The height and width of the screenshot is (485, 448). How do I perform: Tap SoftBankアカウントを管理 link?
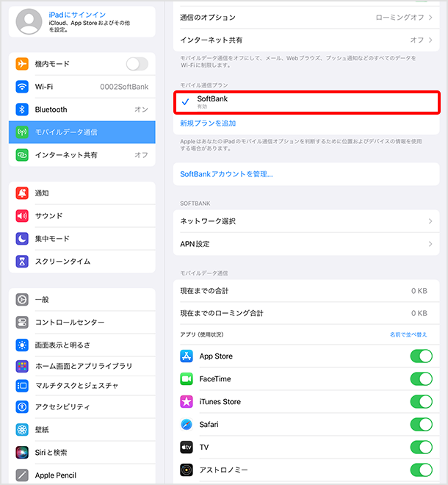tap(226, 174)
